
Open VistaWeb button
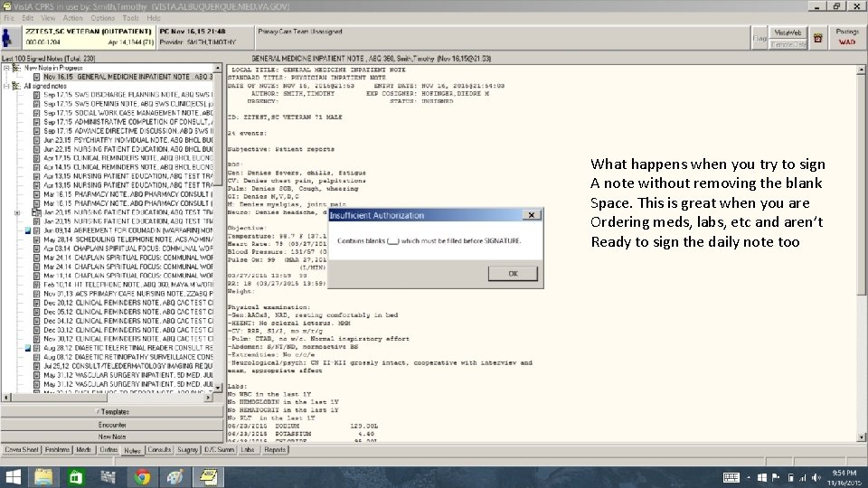click(x=788, y=33)
